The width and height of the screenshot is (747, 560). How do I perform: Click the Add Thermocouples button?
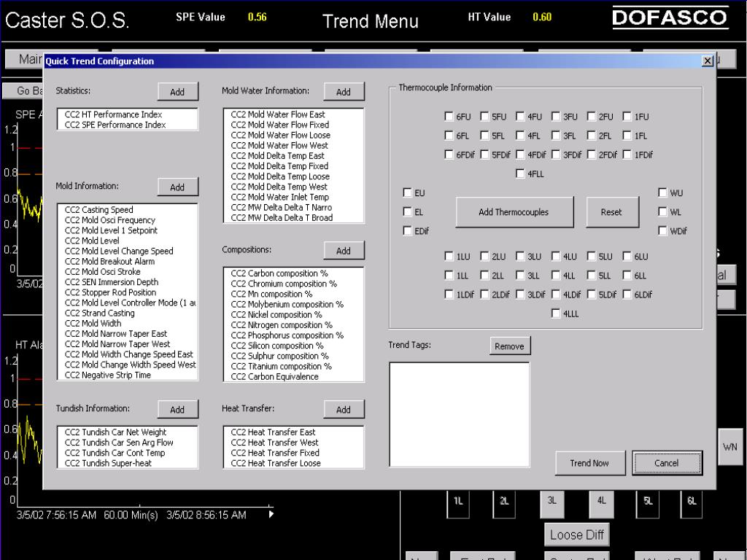[514, 212]
